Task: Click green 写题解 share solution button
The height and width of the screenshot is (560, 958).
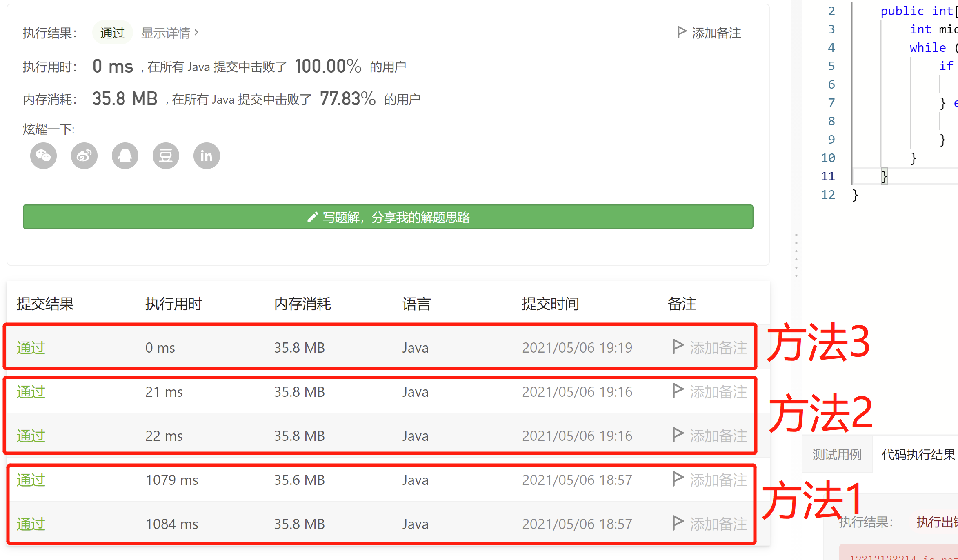Action: (x=388, y=217)
